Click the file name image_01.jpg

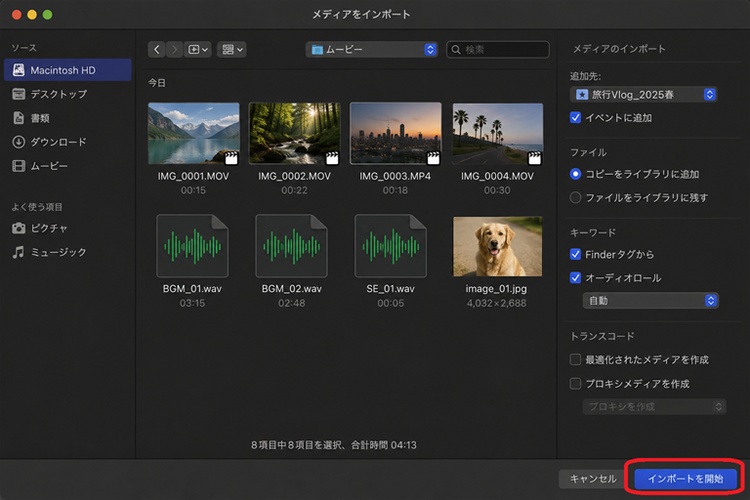(x=496, y=289)
